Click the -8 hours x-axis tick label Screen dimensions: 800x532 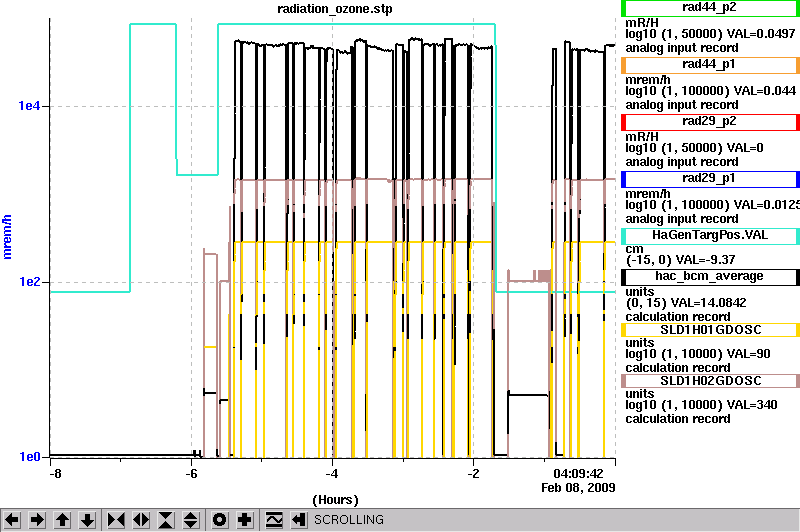pos(56,473)
